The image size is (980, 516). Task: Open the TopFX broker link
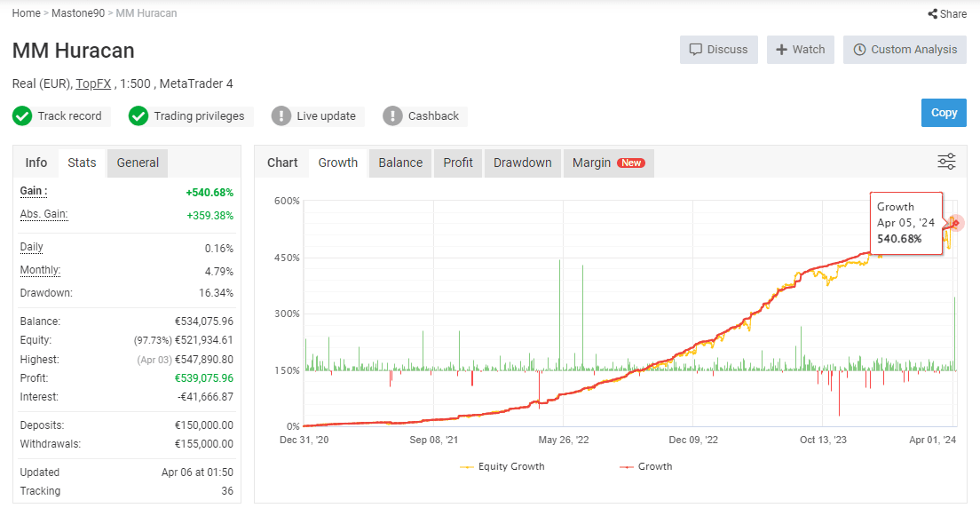(x=93, y=83)
